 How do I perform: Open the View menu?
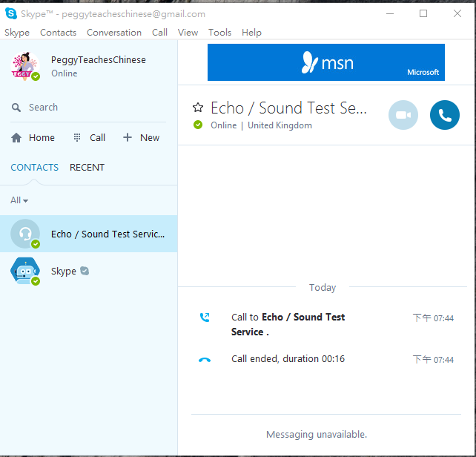[x=188, y=33]
